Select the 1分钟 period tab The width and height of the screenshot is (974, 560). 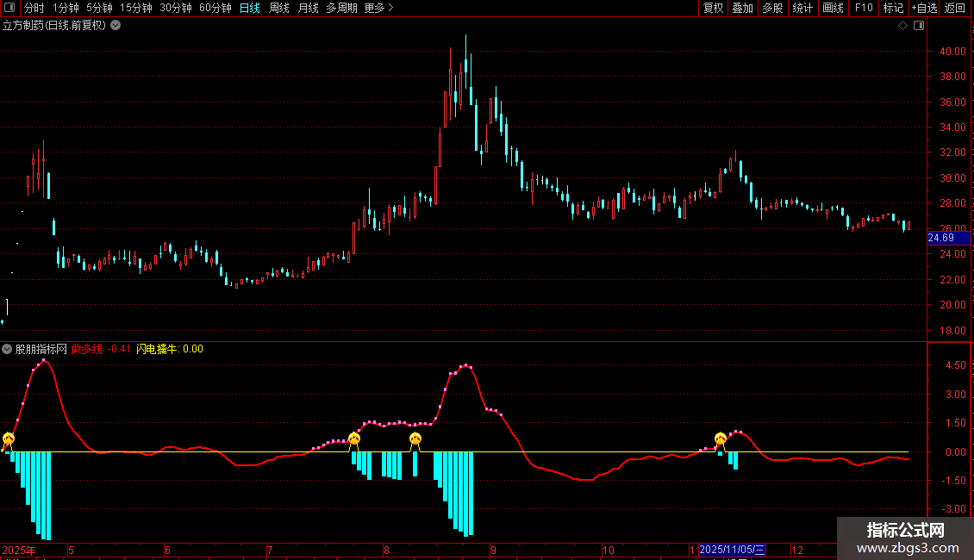[66, 8]
